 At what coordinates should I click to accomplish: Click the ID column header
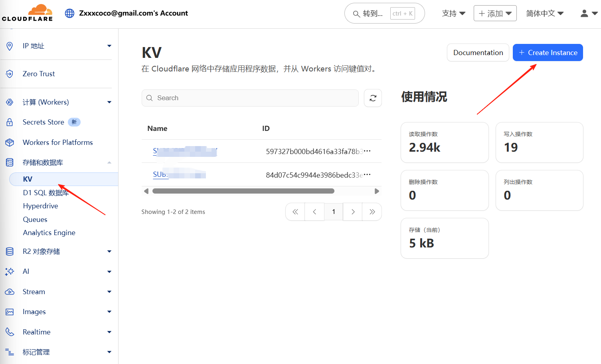tap(266, 129)
